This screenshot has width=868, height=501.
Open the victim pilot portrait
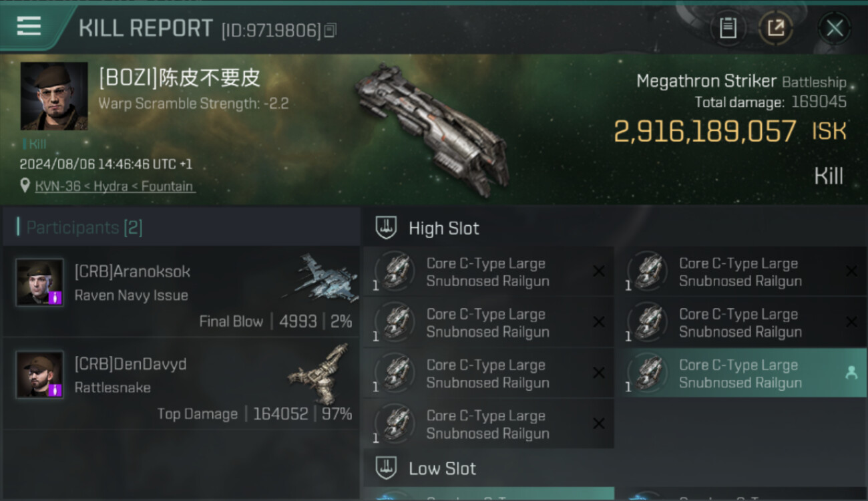click(54, 96)
